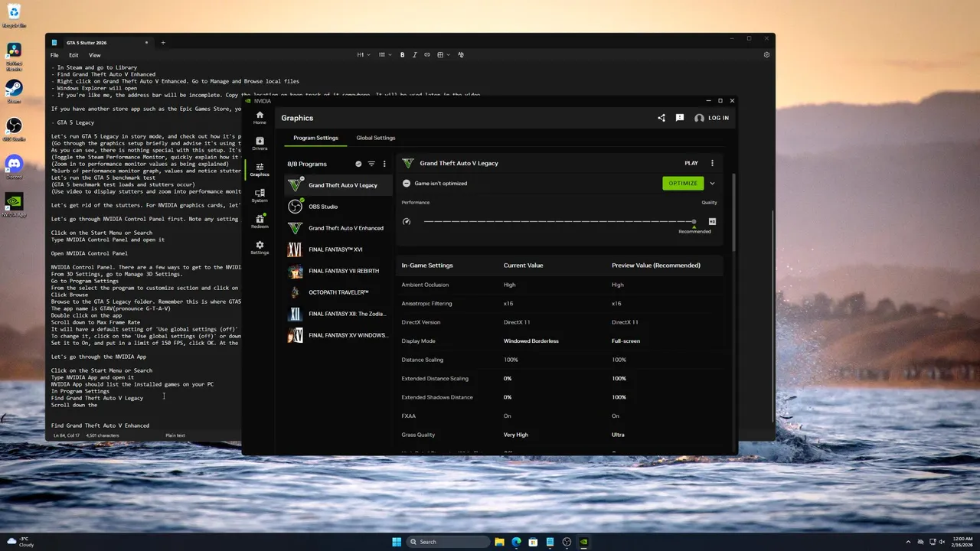Switch to Program Settings tab
The height and width of the screenshot is (551, 980).
point(315,138)
